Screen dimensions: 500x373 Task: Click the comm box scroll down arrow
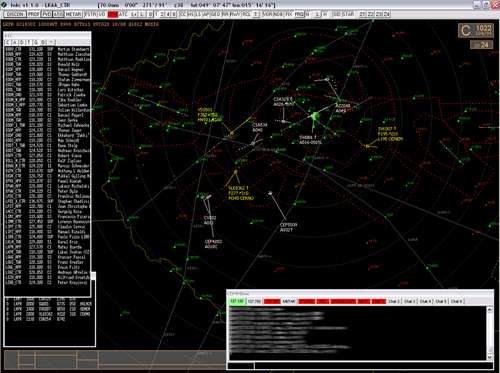(490, 357)
